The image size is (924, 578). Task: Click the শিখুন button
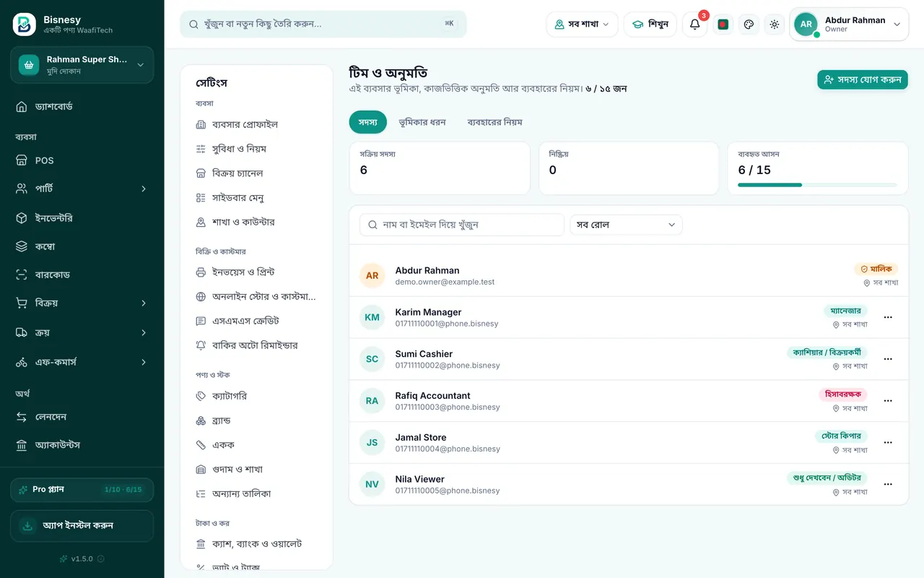(x=650, y=25)
